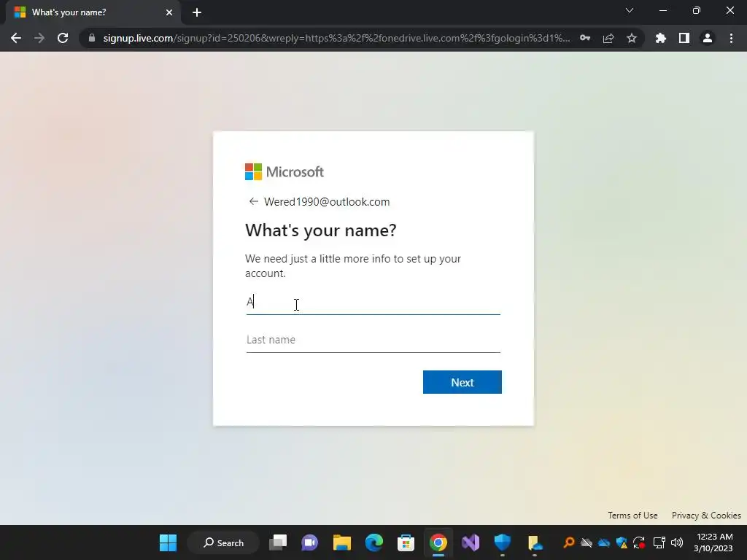This screenshot has height=560, width=747.
Task: Open clock and calendar 12:23 AM
Action: click(x=713, y=542)
